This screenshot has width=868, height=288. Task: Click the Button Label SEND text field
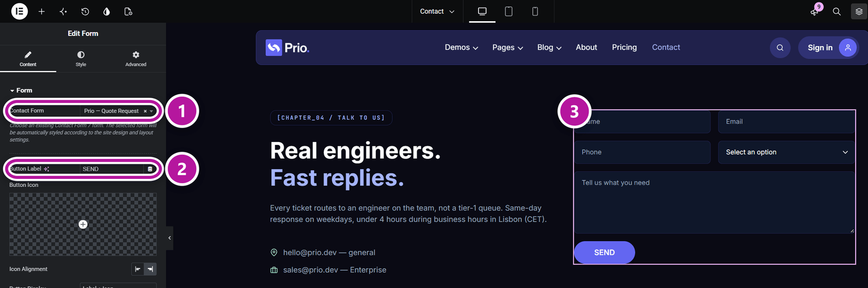tap(113, 169)
